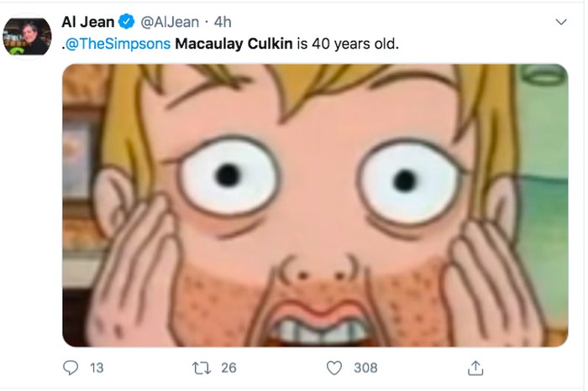Like the tweet with the heart icon
This screenshot has height=391, width=588.
pos(334,368)
